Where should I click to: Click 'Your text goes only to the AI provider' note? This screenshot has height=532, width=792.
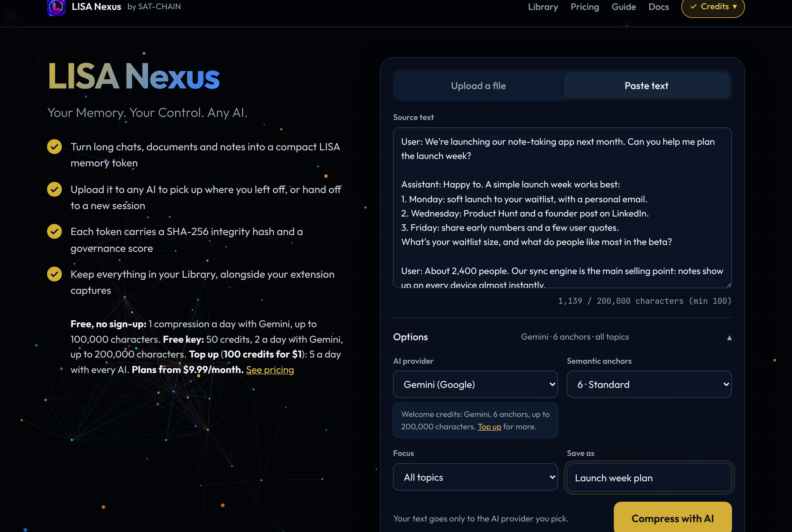(x=480, y=518)
